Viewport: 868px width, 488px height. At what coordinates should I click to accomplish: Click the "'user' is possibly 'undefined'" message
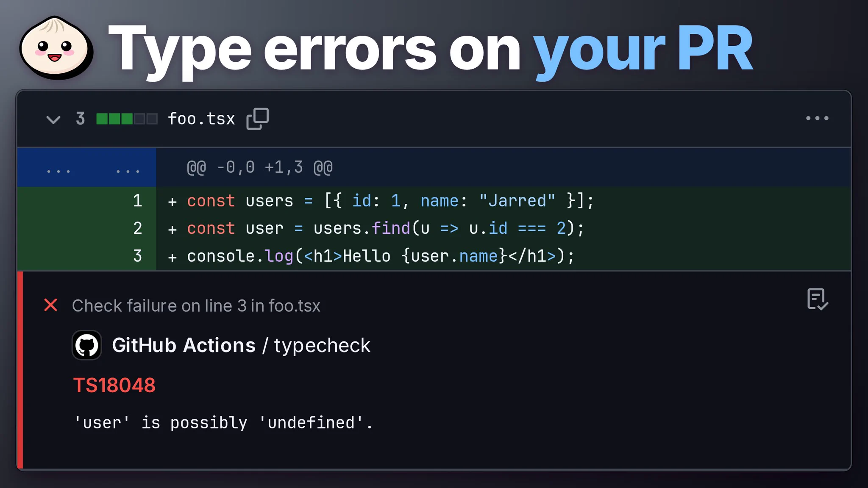[223, 423]
